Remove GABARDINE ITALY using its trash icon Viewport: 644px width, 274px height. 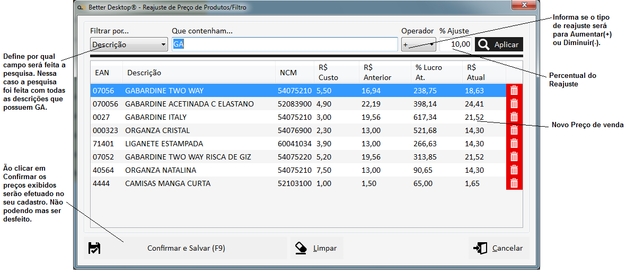[x=514, y=117]
